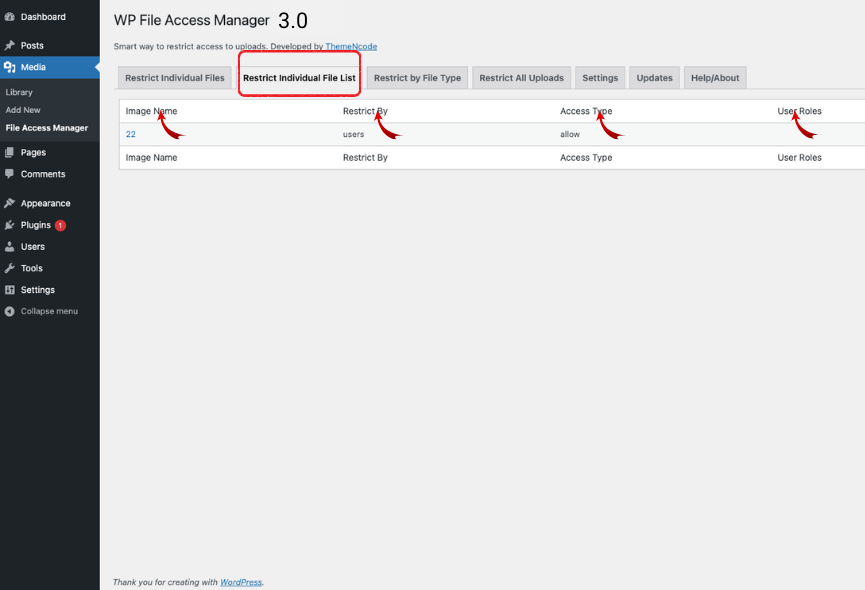Open the Users menu label
The width and height of the screenshot is (865, 590).
click(33, 246)
